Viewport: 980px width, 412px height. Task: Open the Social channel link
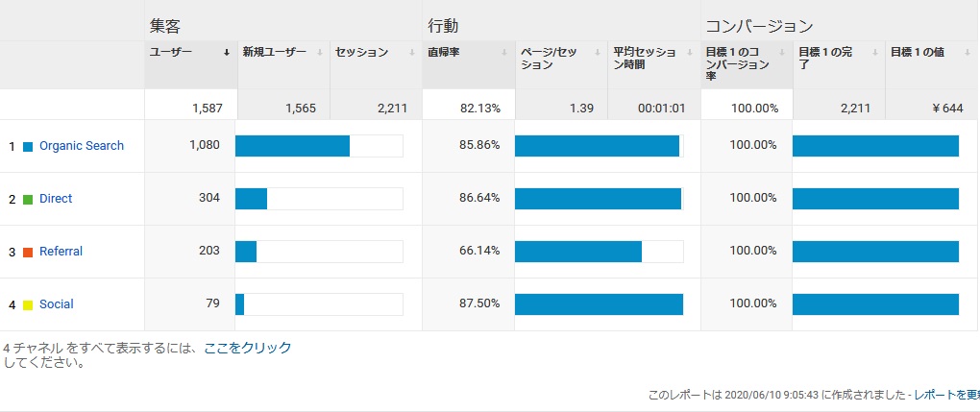click(x=57, y=303)
